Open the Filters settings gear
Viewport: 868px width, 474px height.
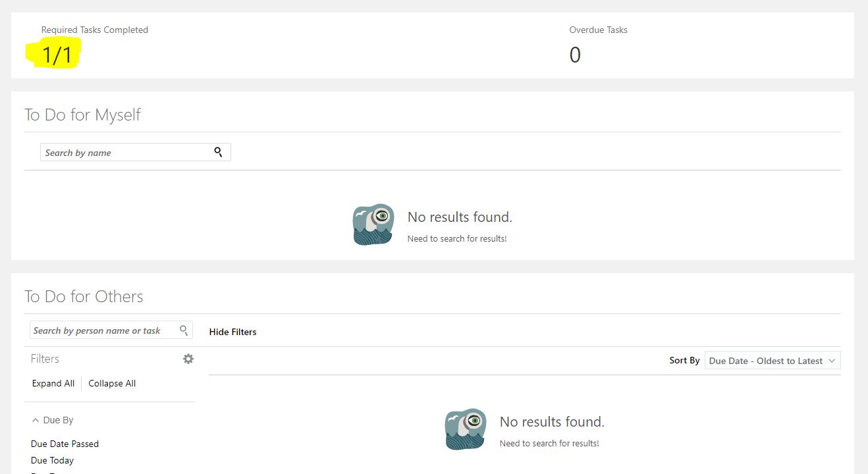pyautogui.click(x=188, y=358)
